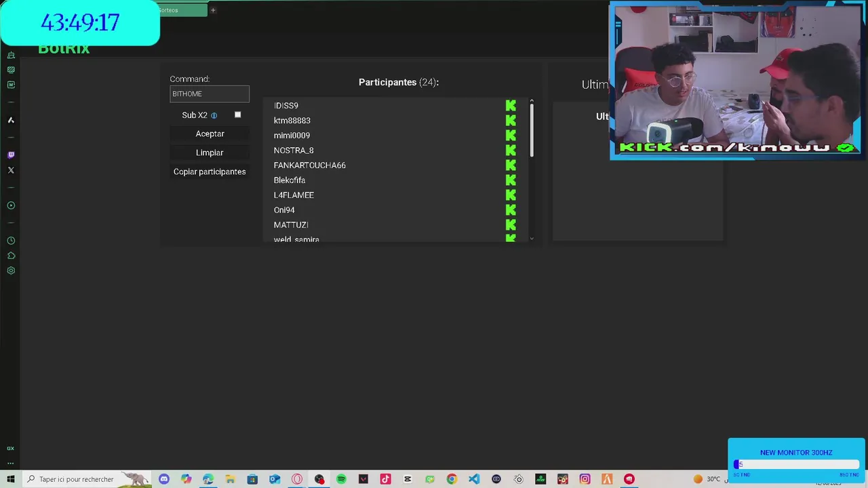Click the Kick icon next to Oni94

[511, 210]
